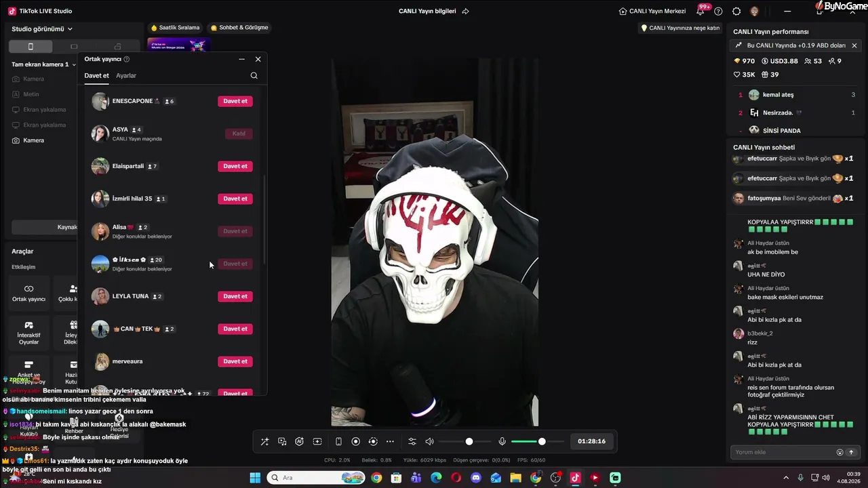Click the diamonds count 970
The width and height of the screenshot is (868, 488).
pyautogui.click(x=744, y=61)
